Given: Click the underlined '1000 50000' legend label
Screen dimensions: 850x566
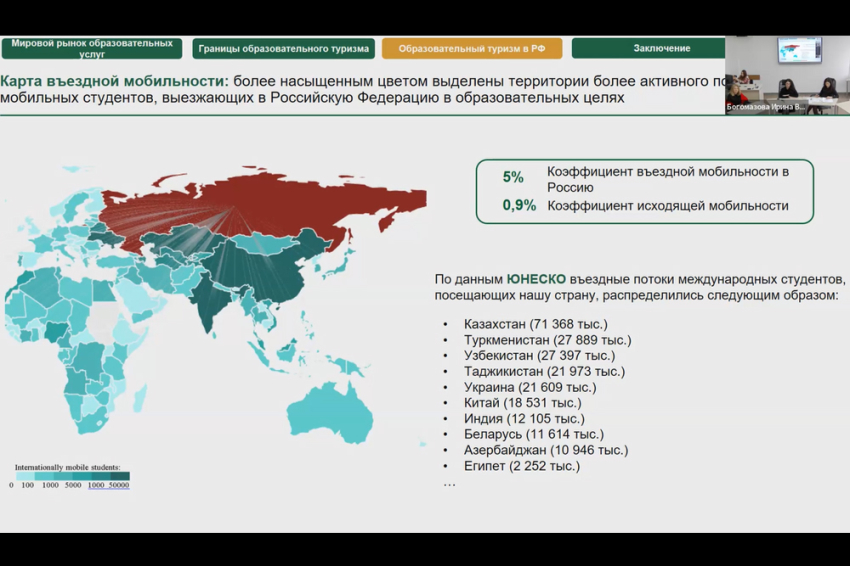Looking at the screenshot, I should [108, 485].
